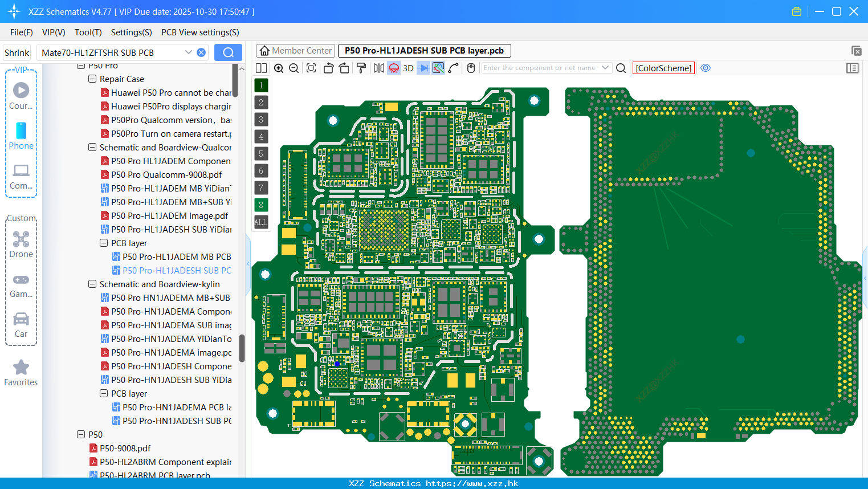The image size is (868, 489).
Task: Collapse the PCB layer folder above HN1JADEMA PCB
Action: coord(104,393)
